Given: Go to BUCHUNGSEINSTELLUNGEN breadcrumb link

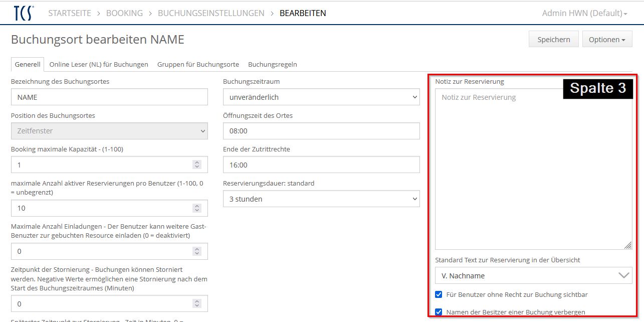Looking at the screenshot, I should coord(211,13).
